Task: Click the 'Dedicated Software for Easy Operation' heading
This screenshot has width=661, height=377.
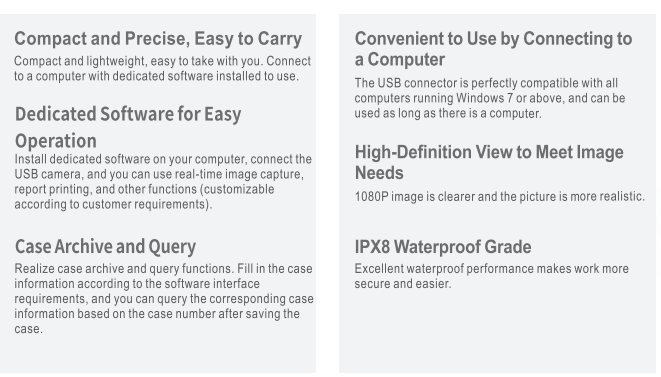Action: point(128,127)
